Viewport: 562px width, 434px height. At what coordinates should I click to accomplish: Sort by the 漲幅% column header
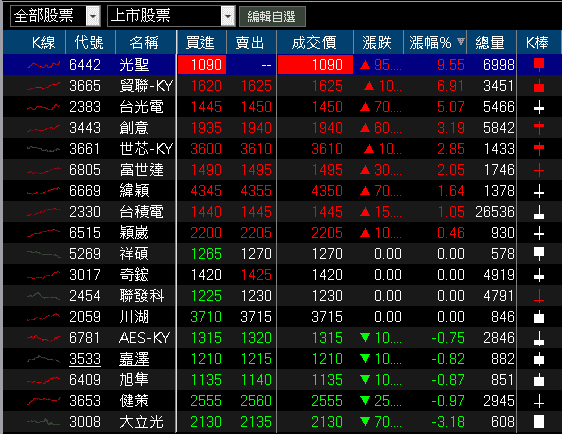[435, 43]
